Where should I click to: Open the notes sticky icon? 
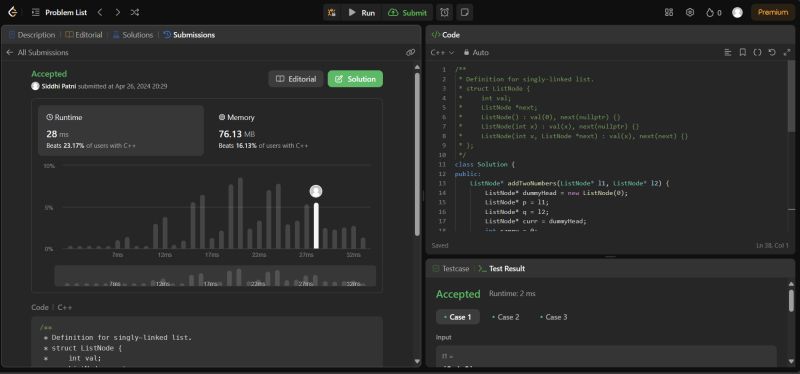464,13
